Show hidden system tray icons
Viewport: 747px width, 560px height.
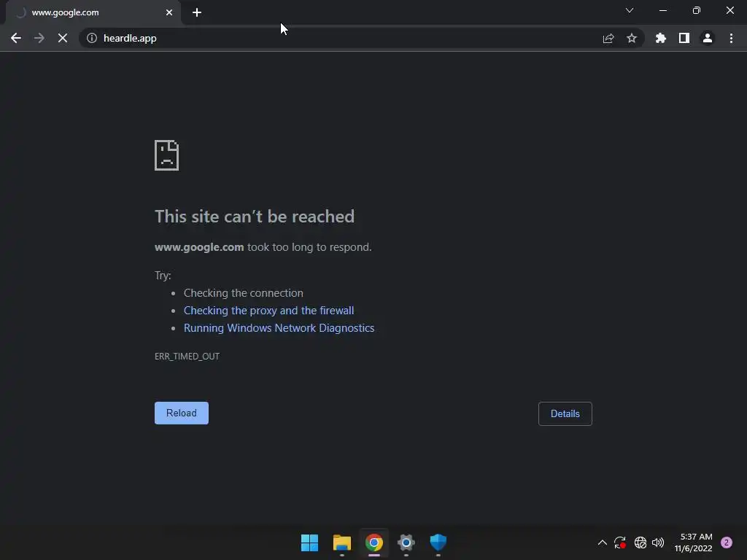tap(602, 542)
